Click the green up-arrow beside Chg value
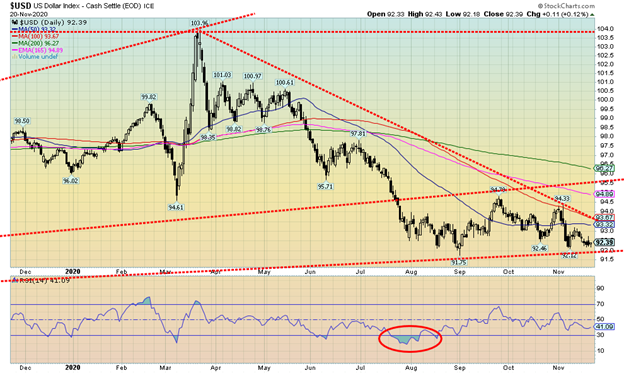The image size is (624, 373). click(593, 14)
